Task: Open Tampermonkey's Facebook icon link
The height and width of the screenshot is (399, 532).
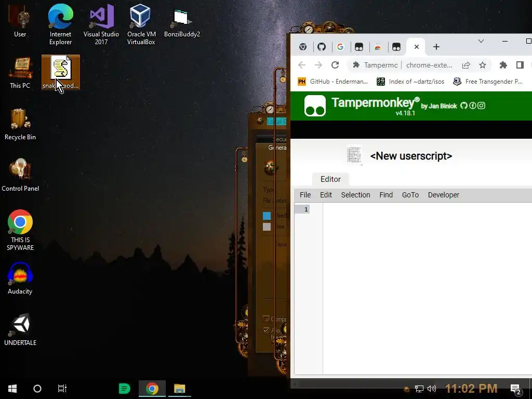Action: tap(472, 105)
